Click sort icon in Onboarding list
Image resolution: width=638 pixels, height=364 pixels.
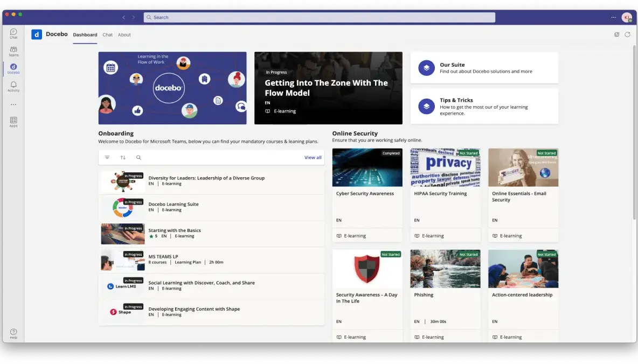click(123, 157)
